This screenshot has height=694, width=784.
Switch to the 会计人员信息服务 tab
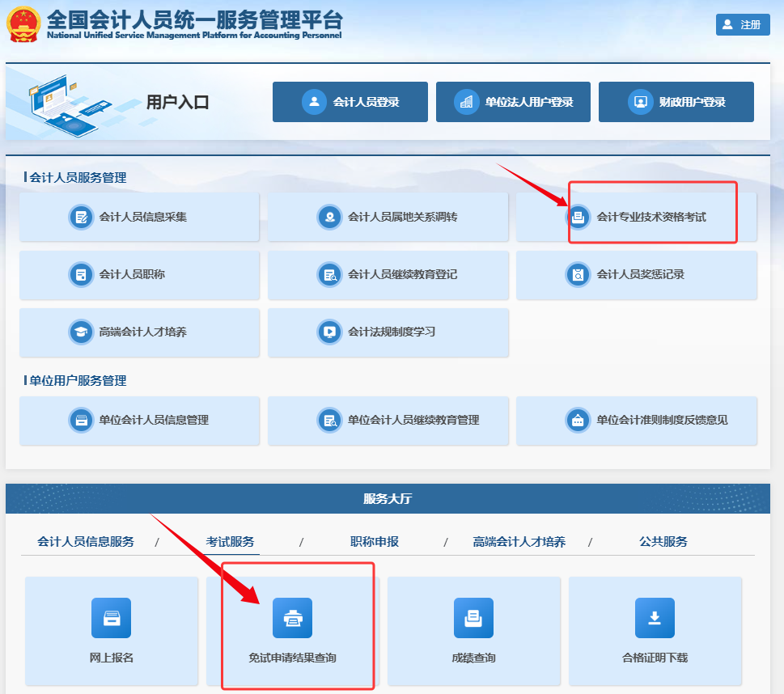(x=86, y=542)
